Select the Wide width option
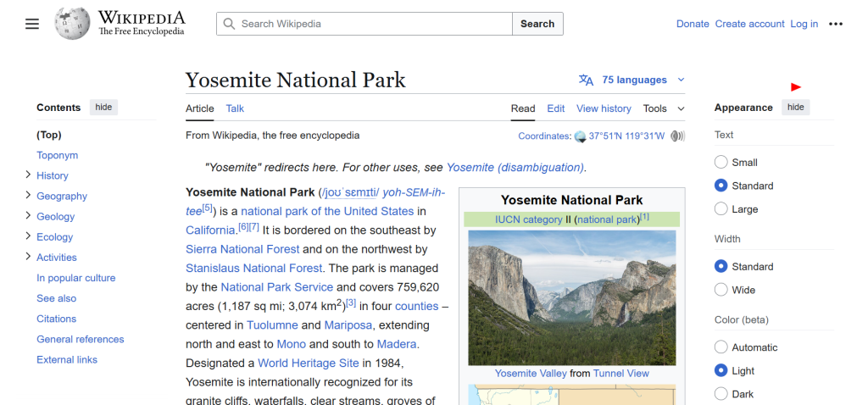This screenshot has height=405, width=868. [x=721, y=290]
